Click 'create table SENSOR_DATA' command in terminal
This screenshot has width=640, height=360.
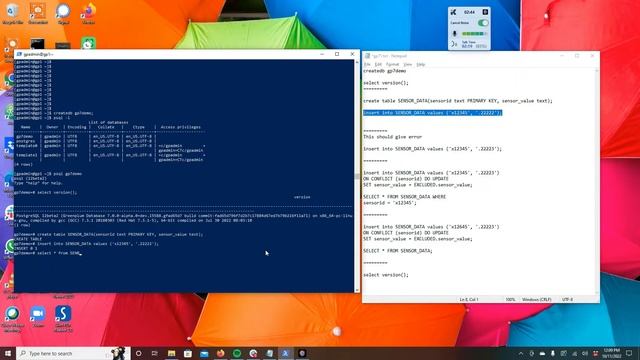point(120,235)
